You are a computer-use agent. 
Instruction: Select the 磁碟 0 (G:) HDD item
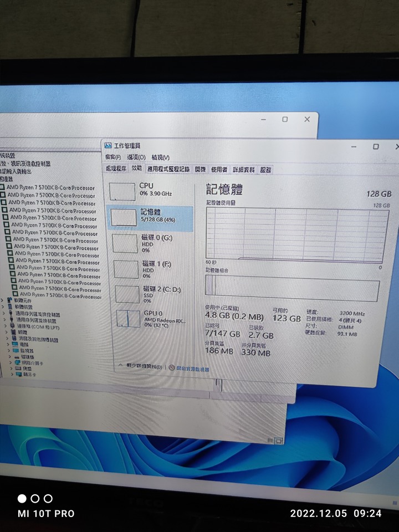pos(152,243)
